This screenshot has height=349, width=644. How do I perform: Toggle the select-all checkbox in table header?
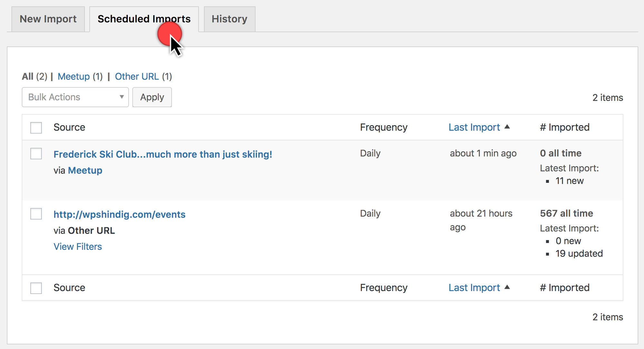[x=36, y=127]
